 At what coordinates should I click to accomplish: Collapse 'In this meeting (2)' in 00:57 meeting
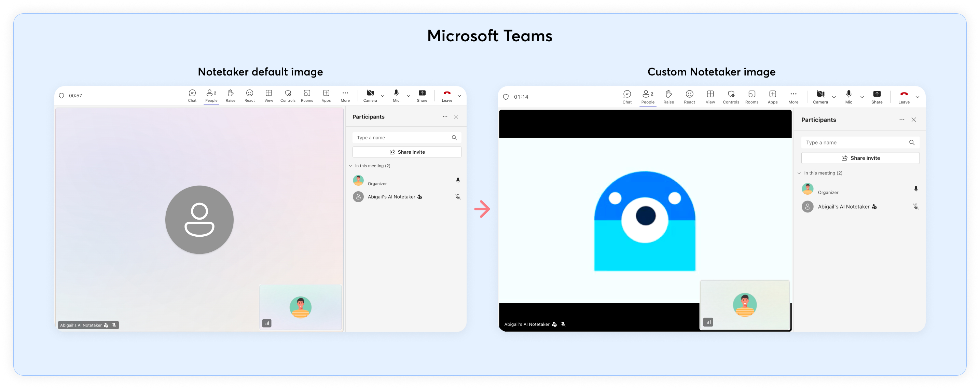pyautogui.click(x=351, y=166)
